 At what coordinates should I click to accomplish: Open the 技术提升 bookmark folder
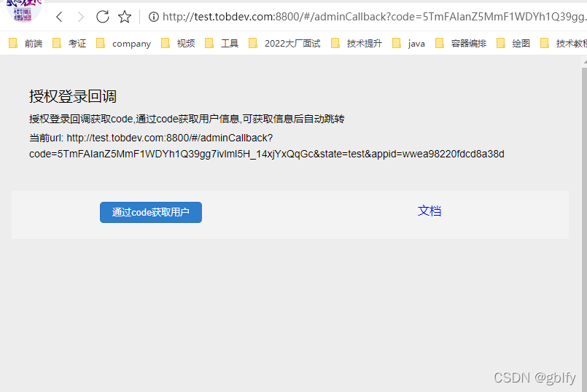click(x=357, y=44)
